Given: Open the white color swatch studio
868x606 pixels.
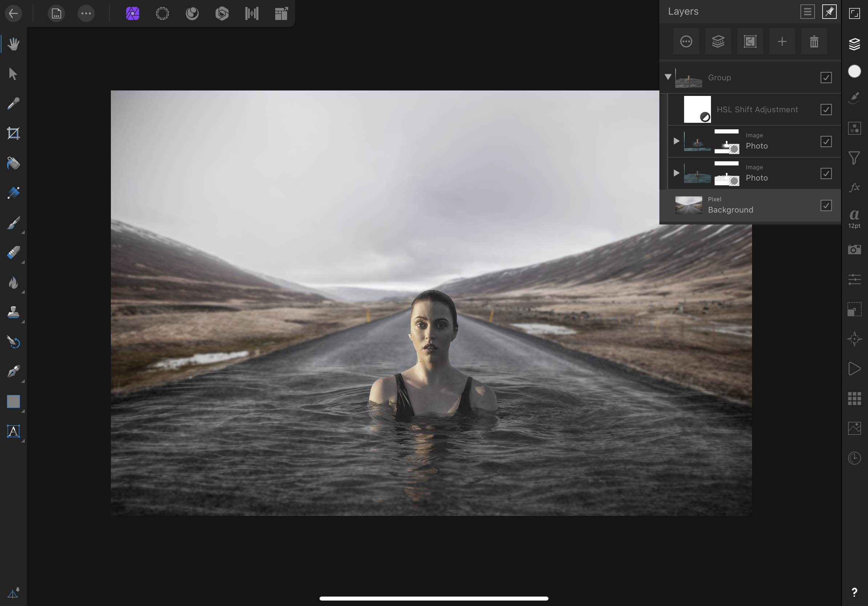Looking at the screenshot, I should click(x=854, y=72).
